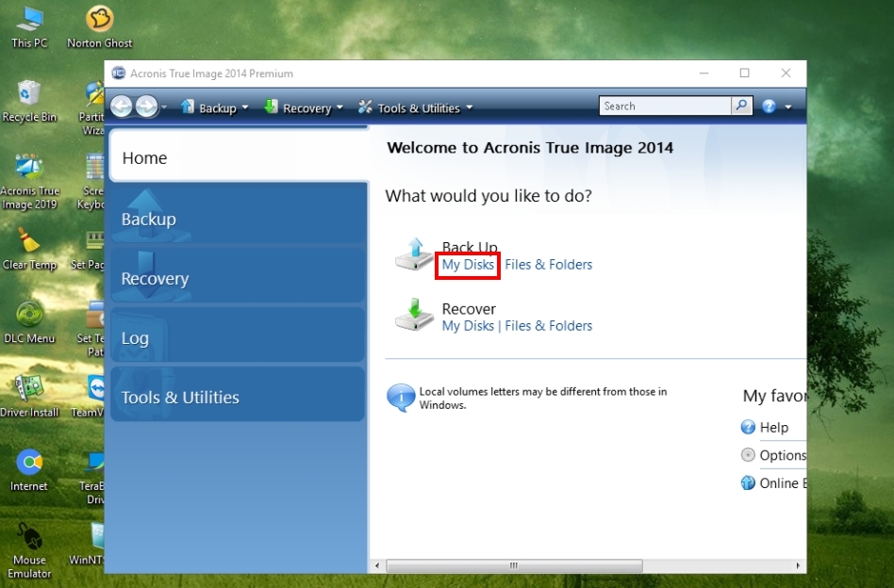Click the Acronis title bar app icon
894x588 pixels.
(119, 73)
